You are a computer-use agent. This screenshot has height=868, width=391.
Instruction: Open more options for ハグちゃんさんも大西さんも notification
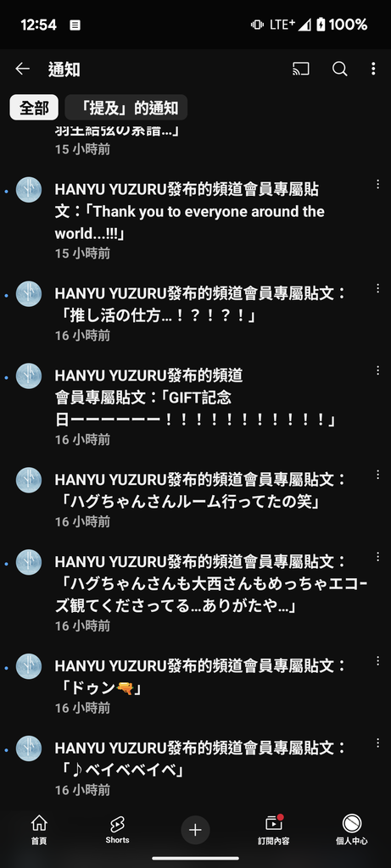(377, 556)
